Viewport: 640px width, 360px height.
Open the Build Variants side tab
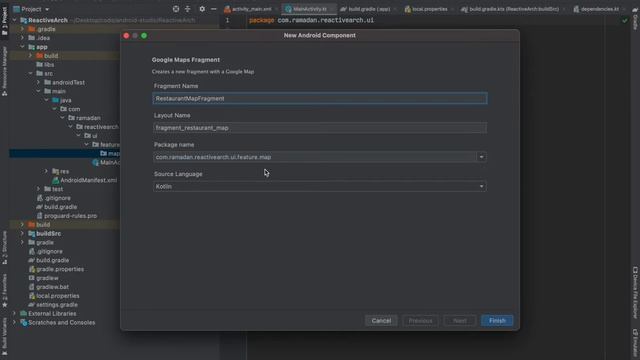(4, 336)
